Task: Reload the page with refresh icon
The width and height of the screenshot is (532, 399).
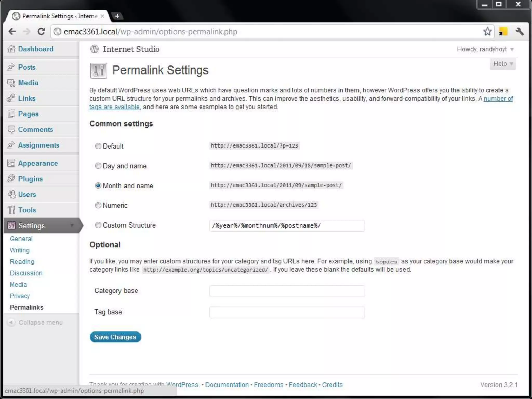Action: [41, 32]
